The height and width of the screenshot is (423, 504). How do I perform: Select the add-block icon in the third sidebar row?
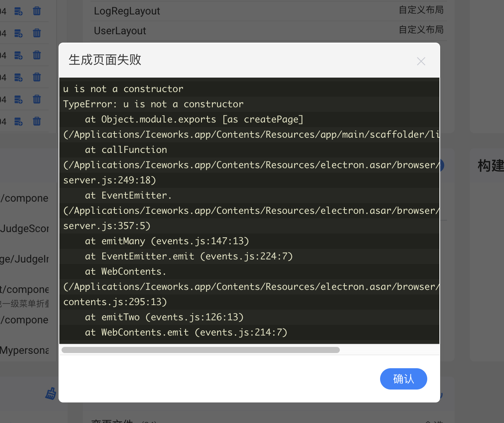click(x=18, y=55)
